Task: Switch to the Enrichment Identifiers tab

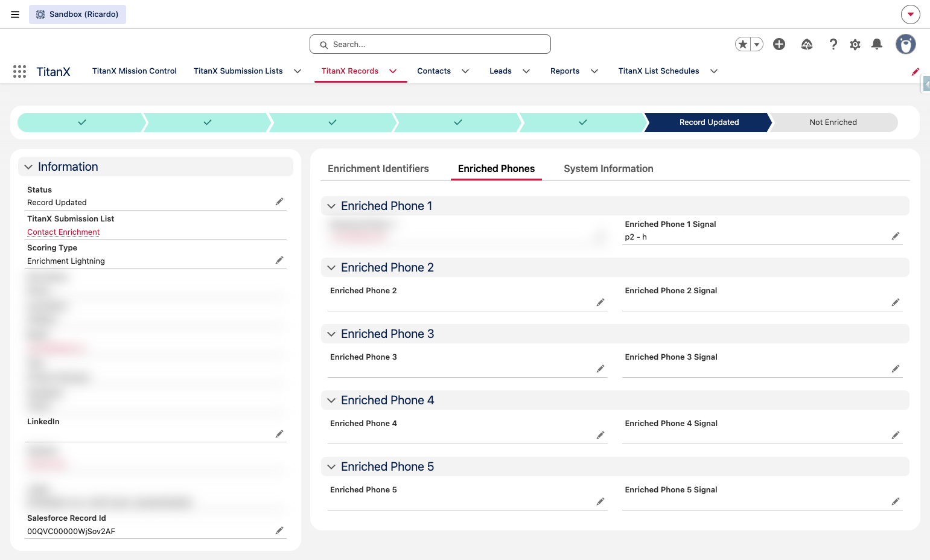Action: click(x=378, y=169)
